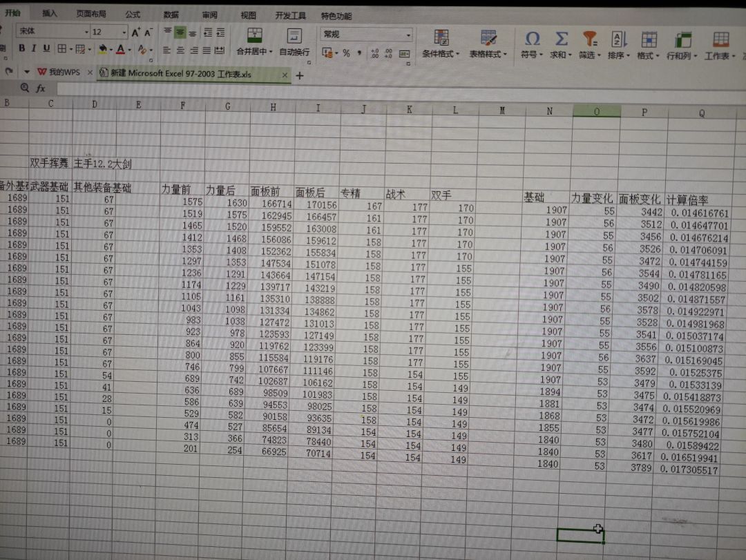Center text horizontally

click(x=180, y=50)
